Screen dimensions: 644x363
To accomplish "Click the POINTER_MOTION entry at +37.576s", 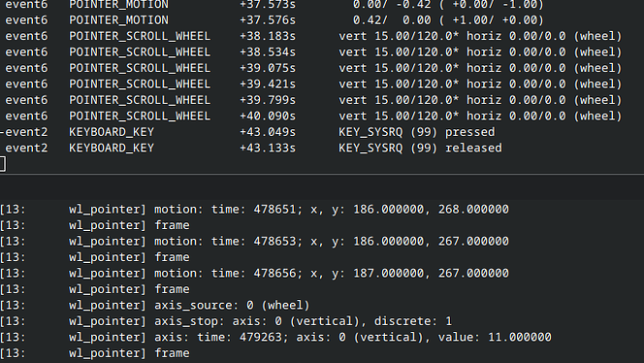I will point(118,20).
